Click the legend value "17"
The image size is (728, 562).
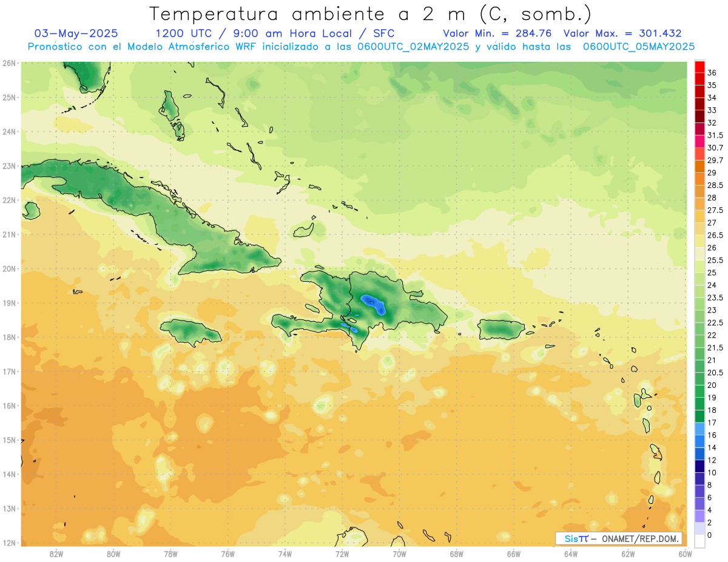(712, 422)
